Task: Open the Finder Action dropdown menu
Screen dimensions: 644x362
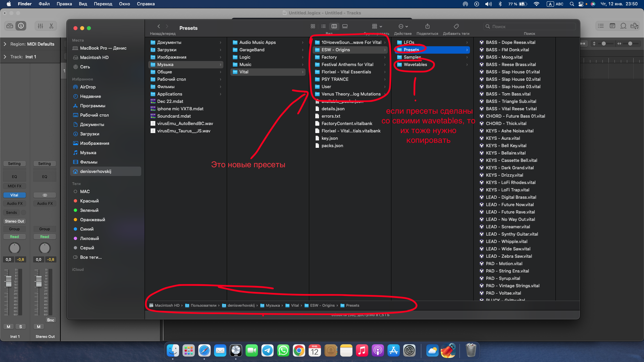Action: pos(403,26)
